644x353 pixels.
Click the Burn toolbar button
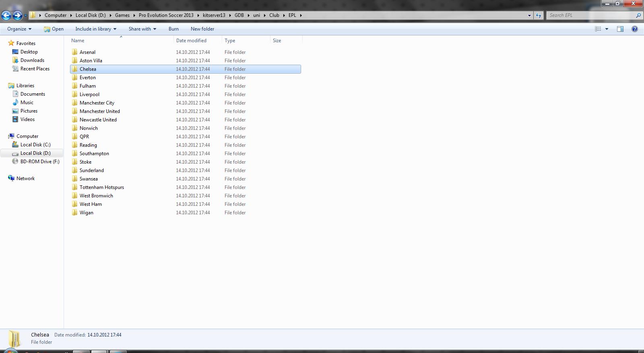[x=173, y=29]
